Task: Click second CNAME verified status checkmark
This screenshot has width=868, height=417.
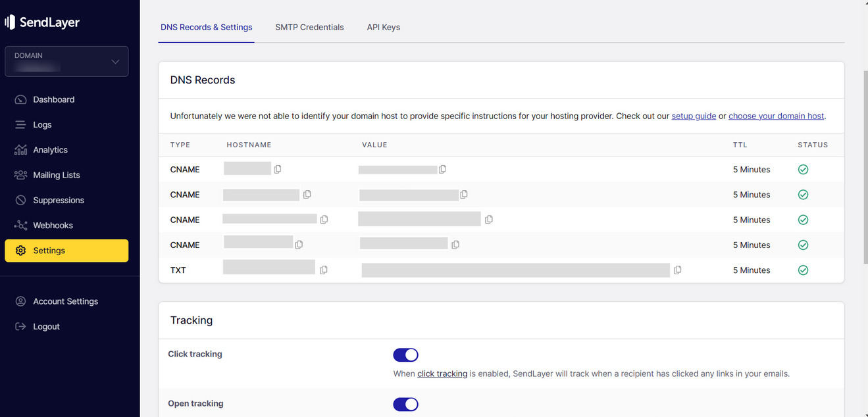Action: pos(803,195)
